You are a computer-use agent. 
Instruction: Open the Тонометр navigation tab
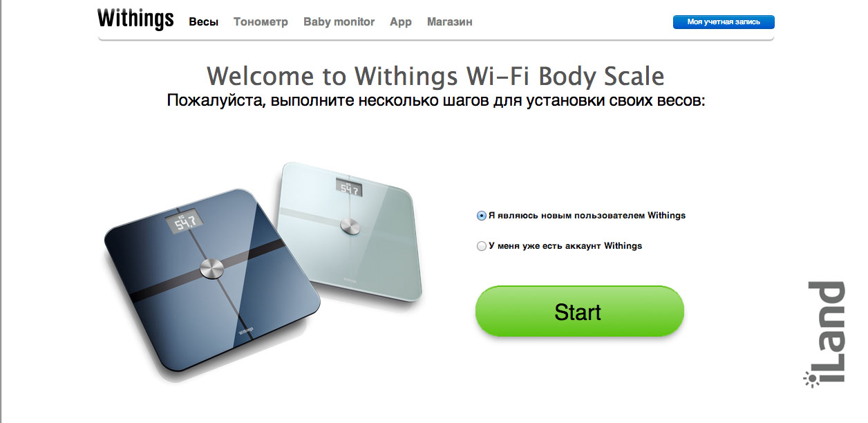coord(261,22)
